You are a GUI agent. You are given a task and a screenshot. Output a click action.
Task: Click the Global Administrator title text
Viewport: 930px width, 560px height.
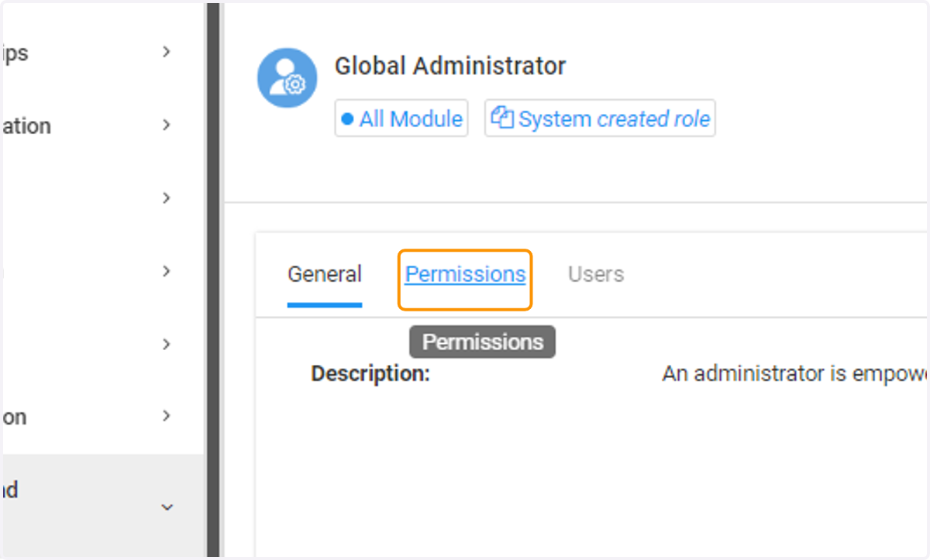[450, 66]
